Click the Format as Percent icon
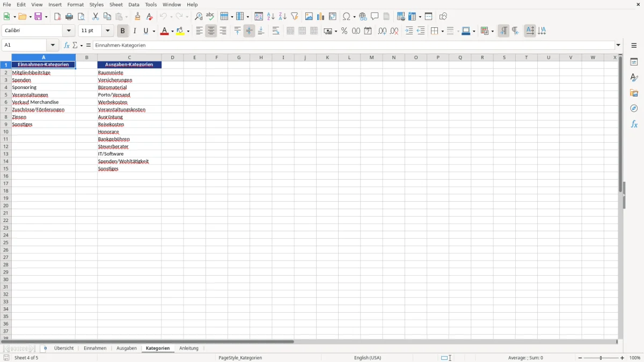This screenshot has width=644, height=362. (x=344, y=31)
